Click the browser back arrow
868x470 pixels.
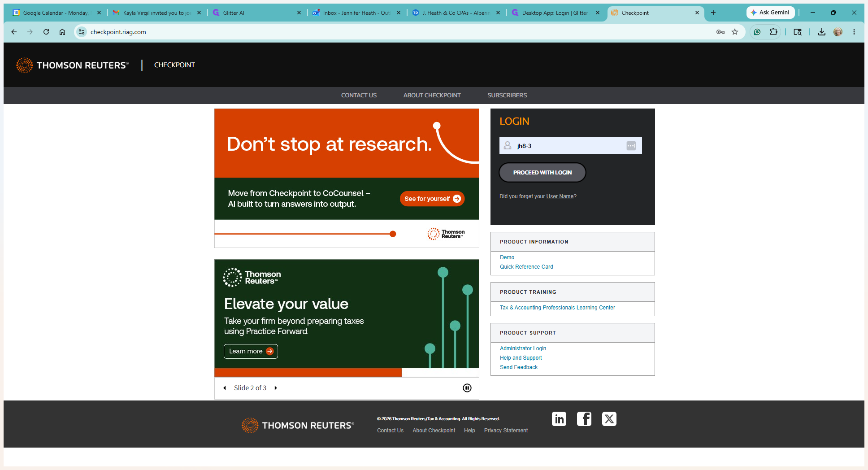(14, 32)
